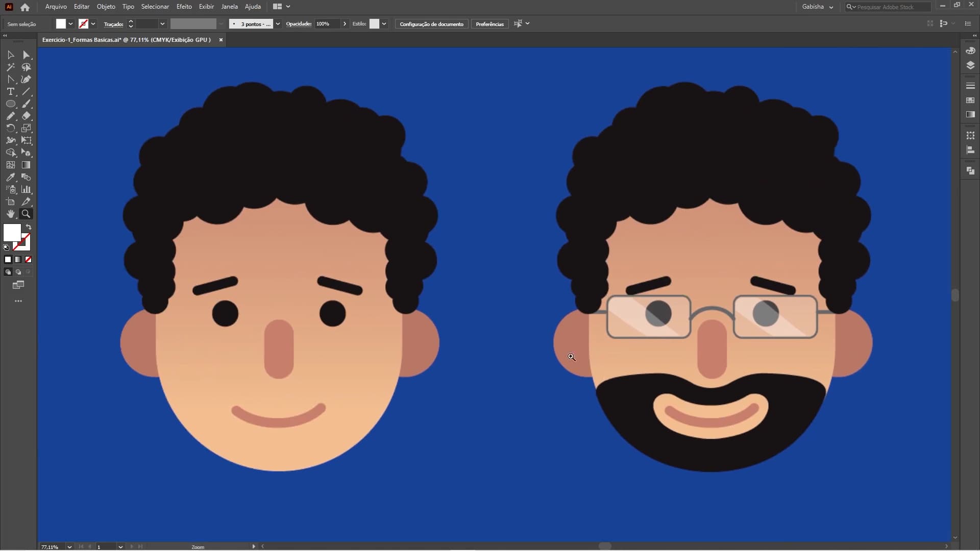
Task: Select the Rotate tool
Action: [11, 128]
